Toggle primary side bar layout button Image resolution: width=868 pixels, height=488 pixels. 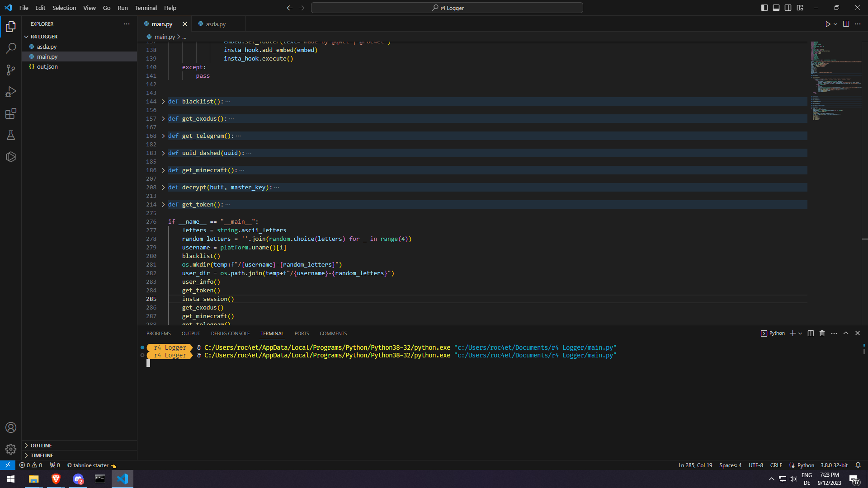pyautogui.click(x=764, y=8)
